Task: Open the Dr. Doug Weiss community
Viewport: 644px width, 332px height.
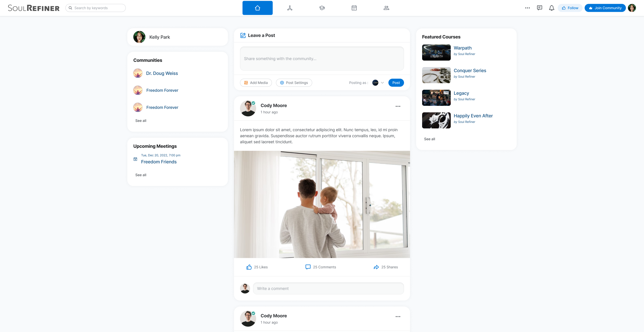Action: tap(162, 73)
